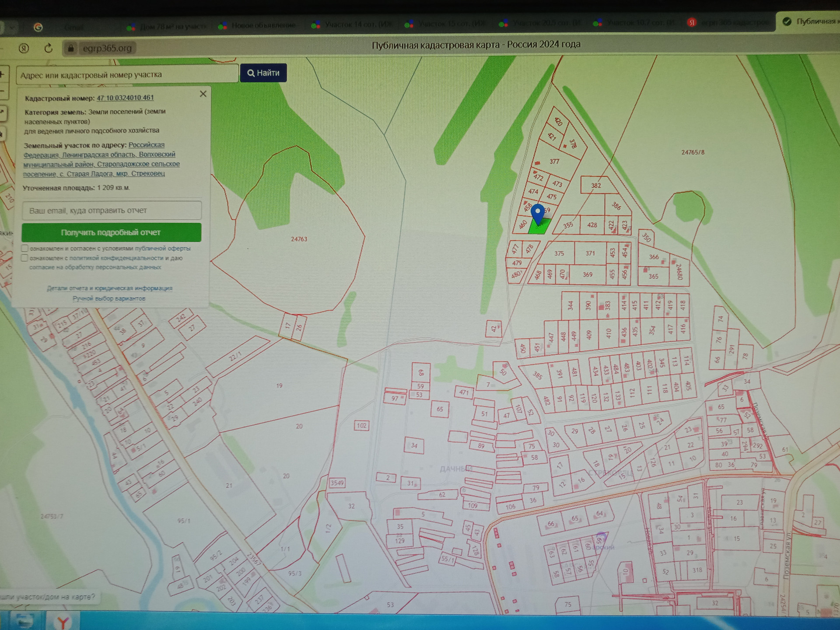Open Yandex Browser from the taskbar
840x630 pixels.
pyautogui.click(x=64, y=622)
